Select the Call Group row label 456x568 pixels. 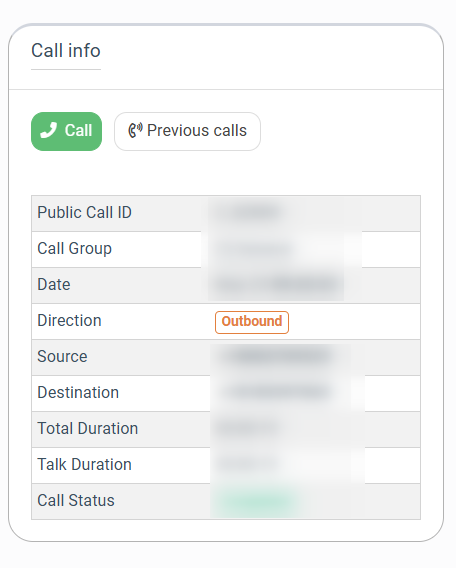pyautogui.click(x=75, y=249)
